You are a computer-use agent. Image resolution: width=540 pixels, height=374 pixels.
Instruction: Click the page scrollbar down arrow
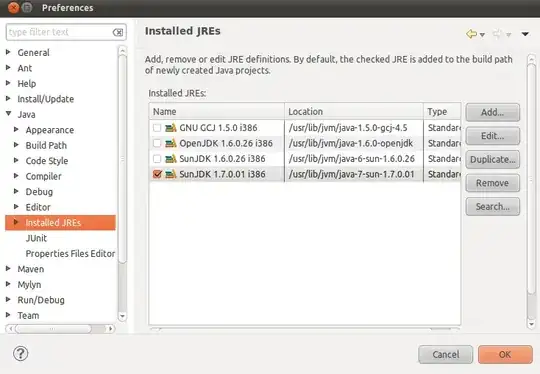pos(531,324)
